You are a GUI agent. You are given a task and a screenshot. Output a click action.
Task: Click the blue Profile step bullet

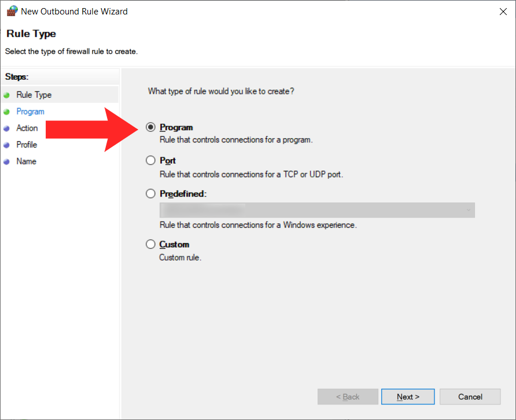coord(6,145)
